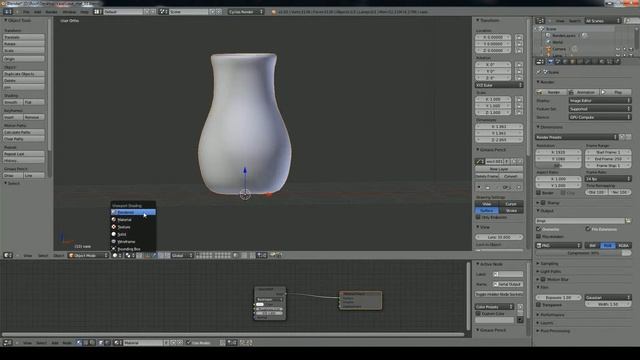Click the viewport shading sphere icon
This screenshot has height=360, width=640.
tap(116, 256)
